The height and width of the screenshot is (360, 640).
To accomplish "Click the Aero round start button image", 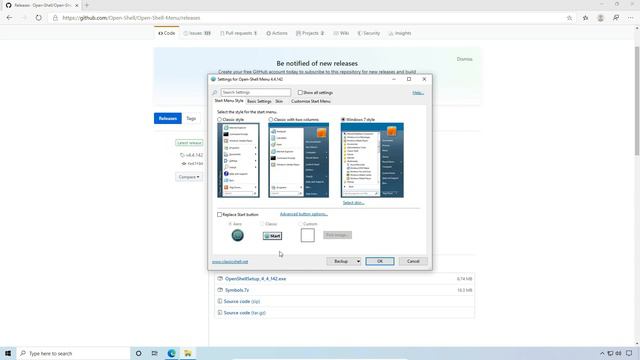I will [x=238, y=235].
